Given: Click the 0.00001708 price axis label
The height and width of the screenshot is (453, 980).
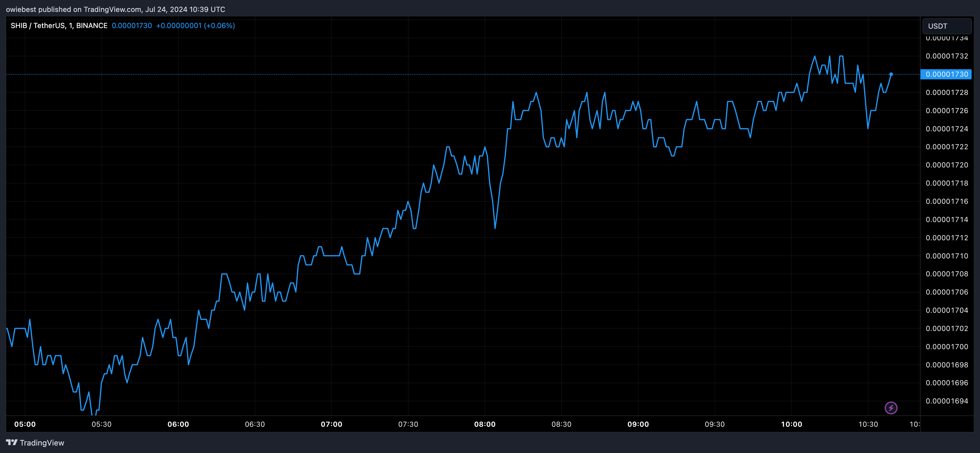Looking at the screenshot, I should [x=947, y=274].
